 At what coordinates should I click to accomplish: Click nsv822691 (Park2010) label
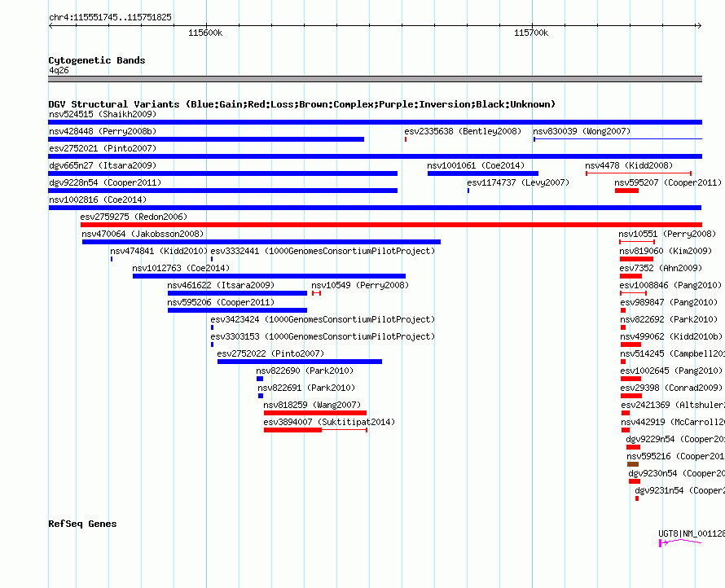(306, 388)
